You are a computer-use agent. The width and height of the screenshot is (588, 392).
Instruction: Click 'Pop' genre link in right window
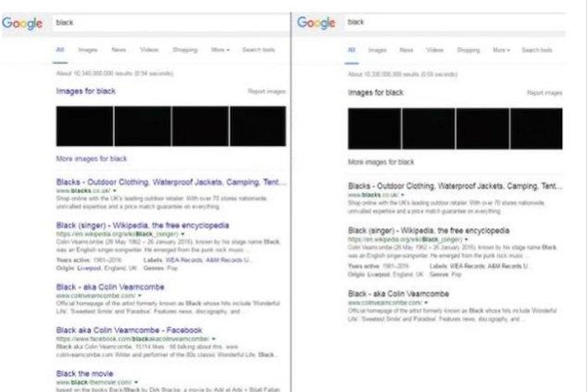click(x=456, y=274)
